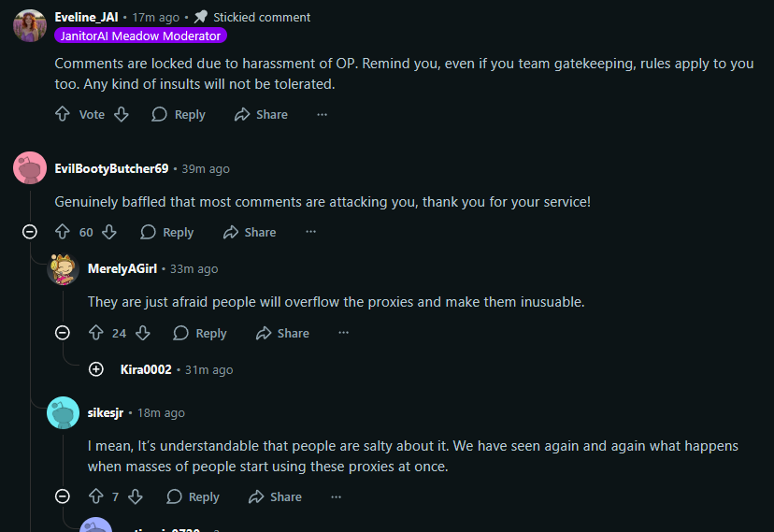
Task: Upvote sikesjr's comment
Action: point(95,496)
